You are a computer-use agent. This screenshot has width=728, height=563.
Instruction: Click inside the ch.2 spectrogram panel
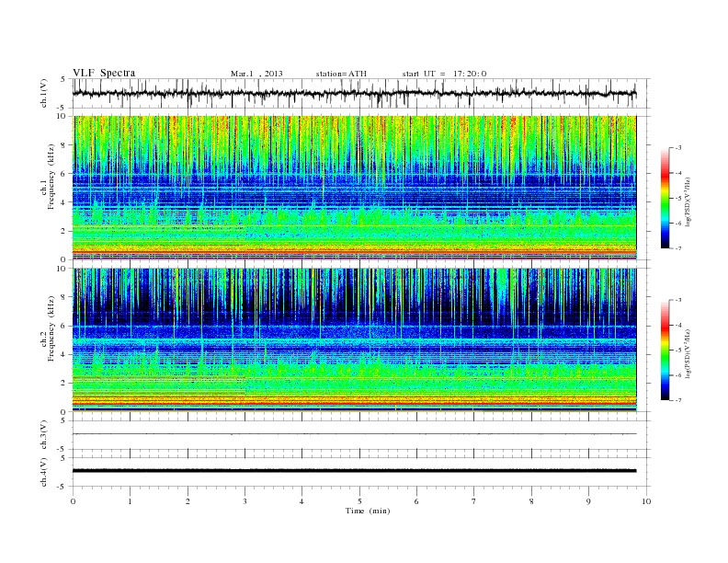pyautogui.click(x=354, y=339)
